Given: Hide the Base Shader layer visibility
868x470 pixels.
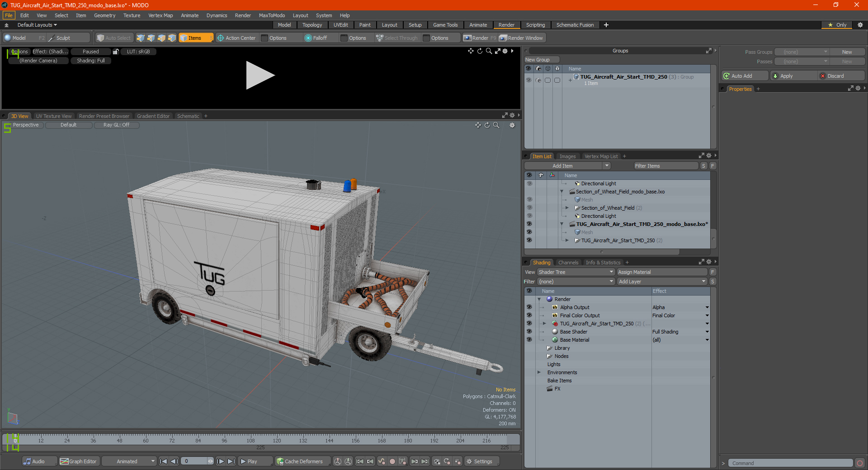Looking at the screenshot, I should point(529,332).
